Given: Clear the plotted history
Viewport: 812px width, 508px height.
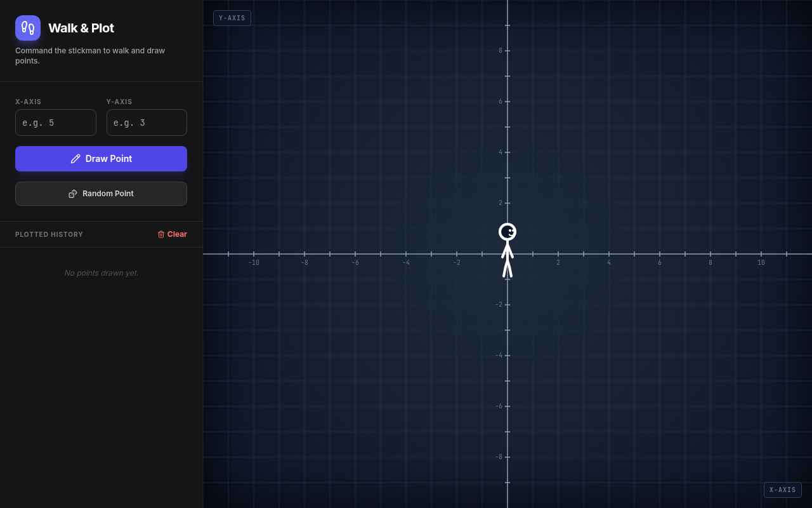Looking at the screenshot, I should coord(172,234).
